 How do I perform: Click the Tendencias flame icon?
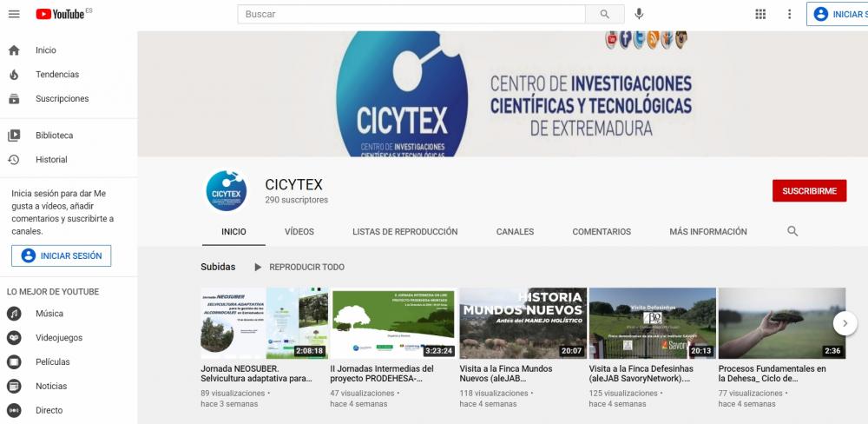click(14, 75)
